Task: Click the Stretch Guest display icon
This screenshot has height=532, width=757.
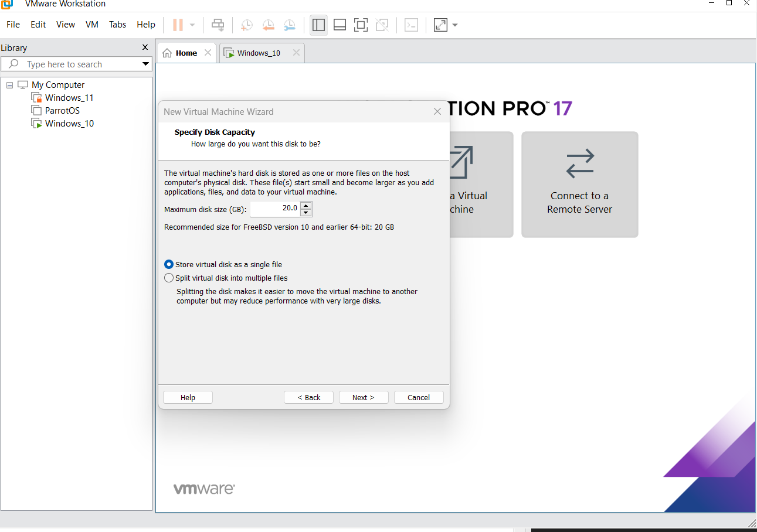Action: pos(440,25)
